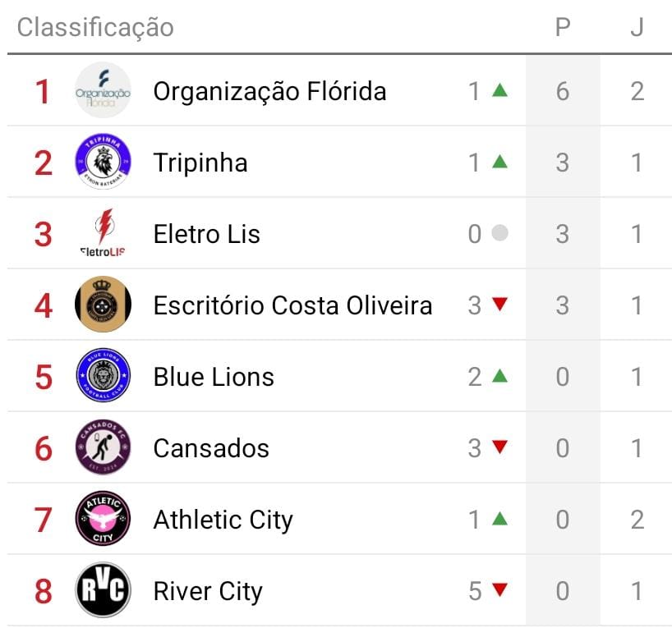Image resolution: width=672 pixels, height=628 pixels.
Task: Click the Organização Flórida team logo
Action: point(103,90)
